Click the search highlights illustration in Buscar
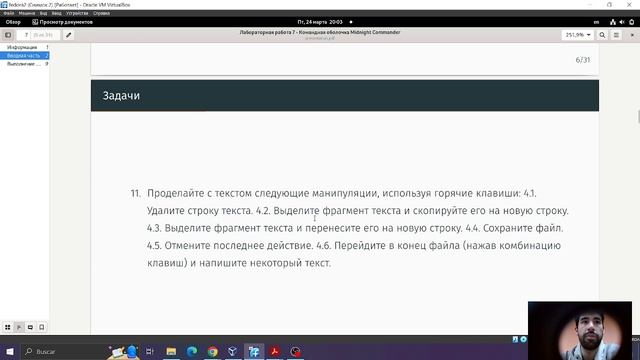Screen dimensions: 640x360 tap(123, 352)
